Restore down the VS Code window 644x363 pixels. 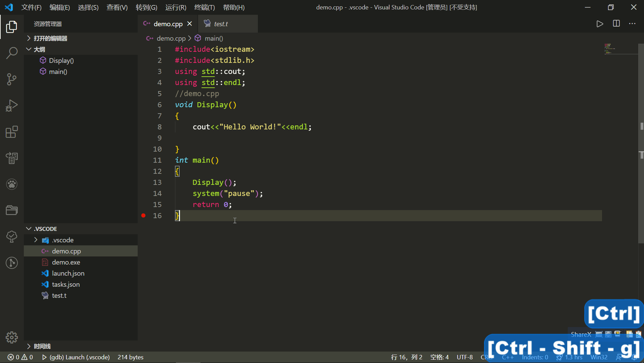pos(611,7)
